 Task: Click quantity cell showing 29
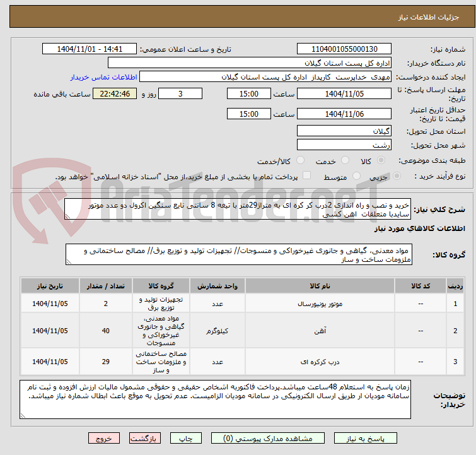(105, 362)
